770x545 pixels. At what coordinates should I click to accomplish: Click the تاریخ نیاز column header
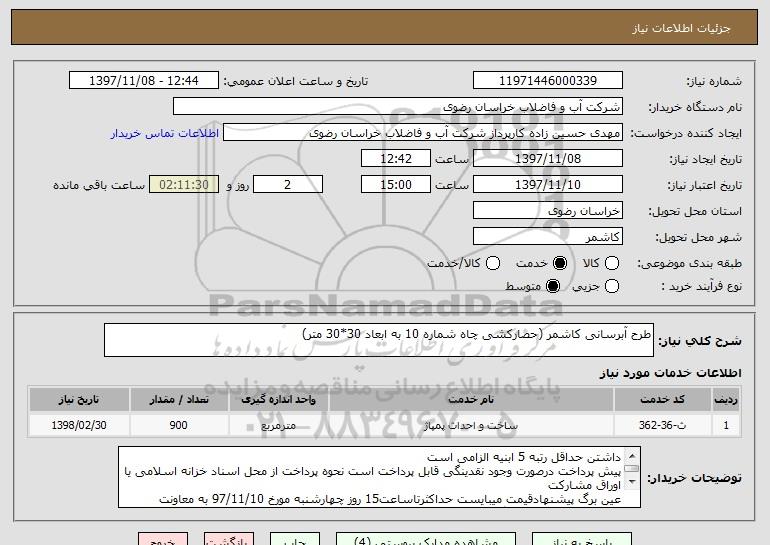click(x=79, y=400)
